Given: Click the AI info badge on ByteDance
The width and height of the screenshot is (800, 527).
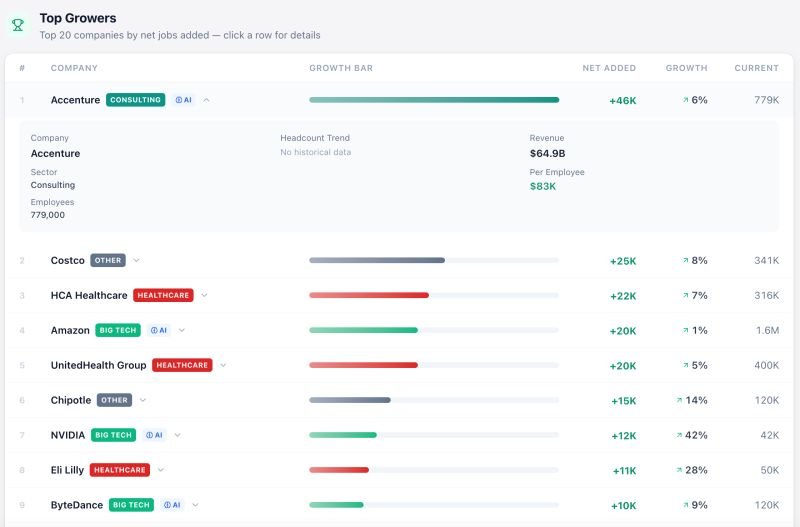Looking at the screenshot, I should point(172,505).
